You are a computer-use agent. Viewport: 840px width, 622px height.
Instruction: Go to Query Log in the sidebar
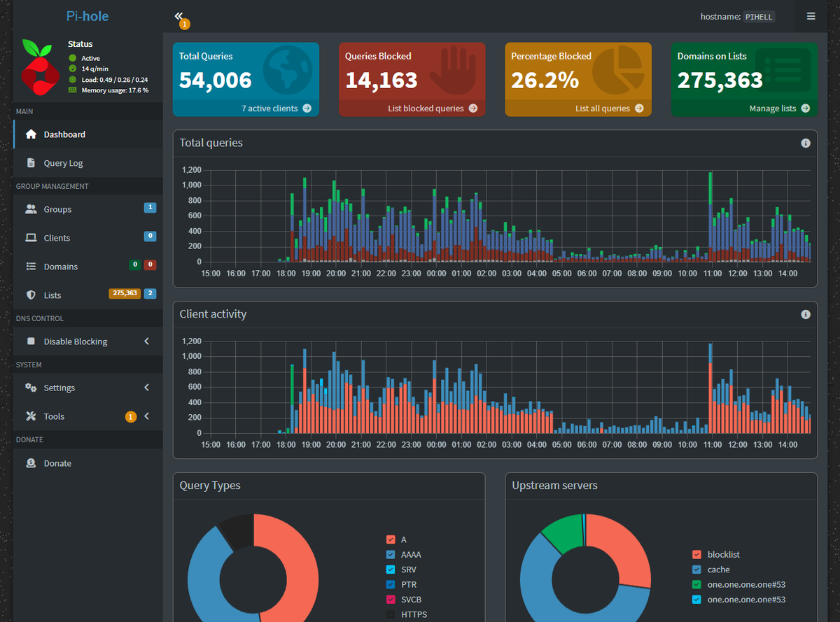coord(87,163)
